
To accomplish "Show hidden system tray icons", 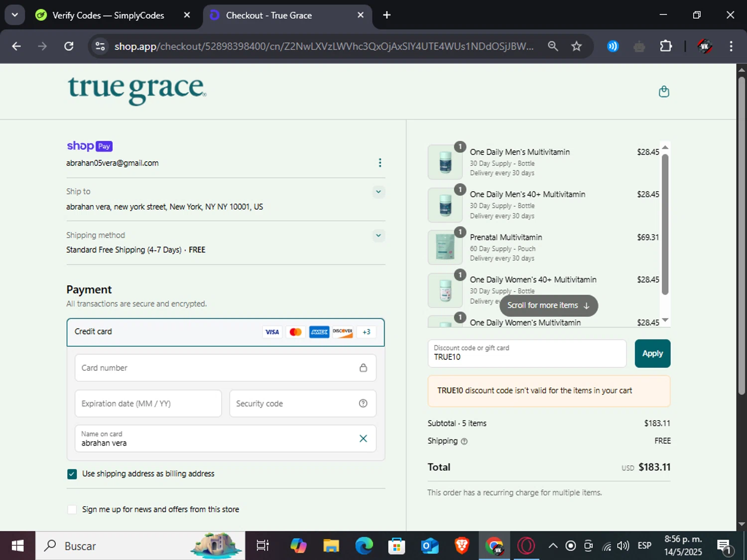I will click(x=553, y=546).
